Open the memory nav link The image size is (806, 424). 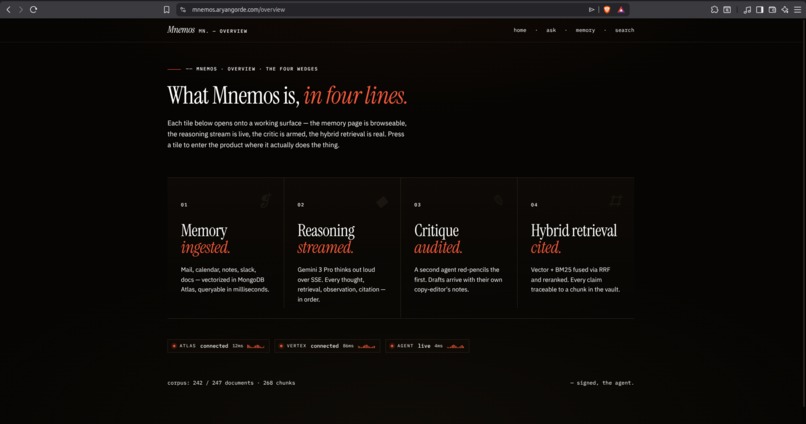585,30
